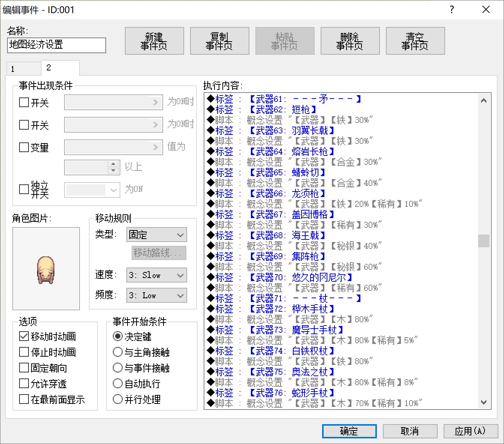Click the scroll down arrow of command list
The height and width of the screenshot is (444, 504).
tap(484, 402)
